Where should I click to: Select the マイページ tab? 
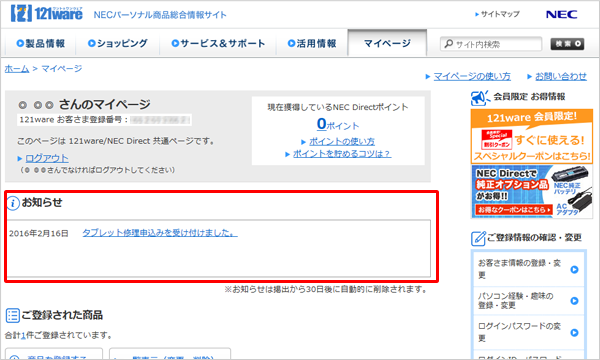point(387,43)
